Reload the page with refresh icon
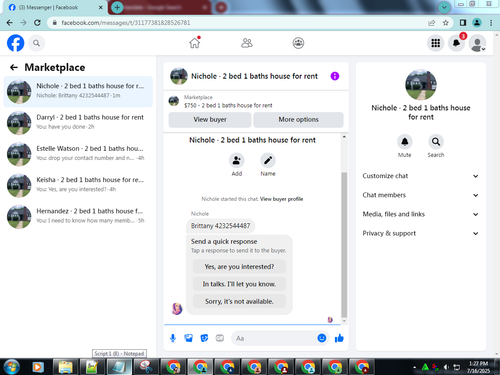Image resolution: width=500 pixels, height=375 pixels. (37, 23)
